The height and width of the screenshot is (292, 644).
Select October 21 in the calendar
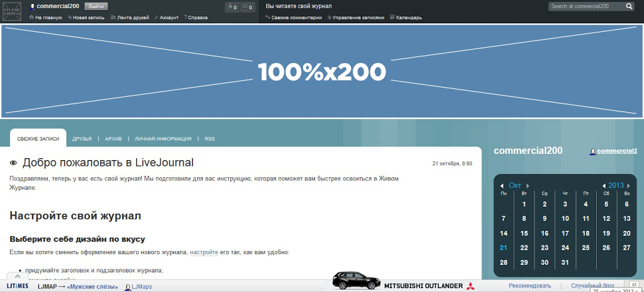point(503,248)
